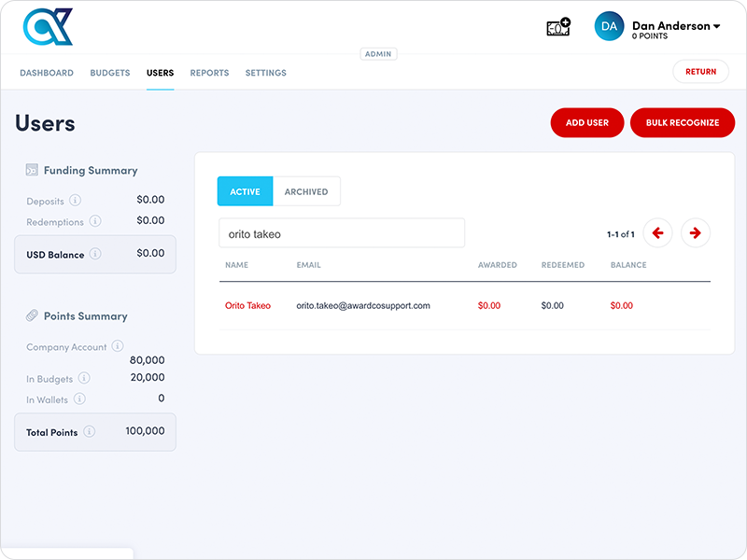Open the Budgets navigation tab
This screenshot has width=747, height=560.
tap(110, 73)
